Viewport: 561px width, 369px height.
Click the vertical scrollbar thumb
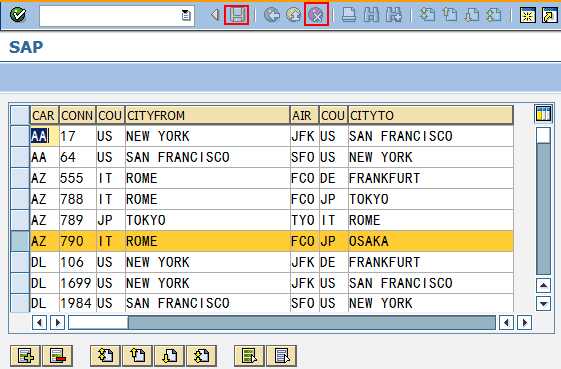(x=543, y=136)
